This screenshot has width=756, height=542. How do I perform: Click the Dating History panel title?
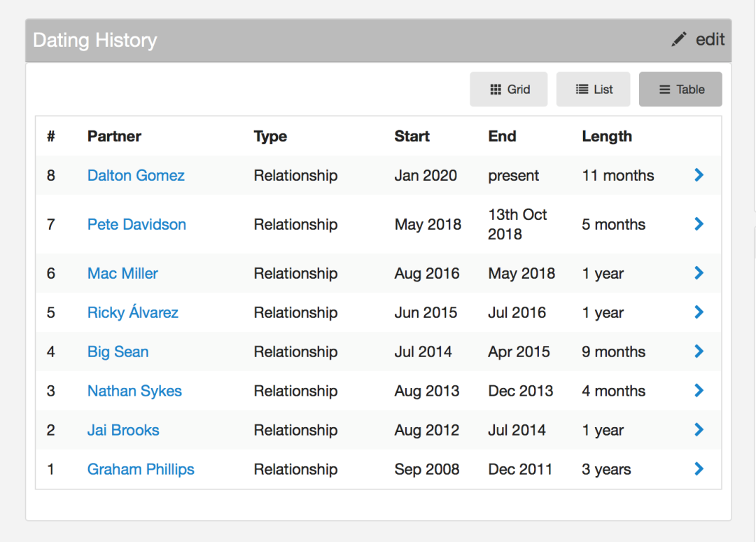click(95, 40)
